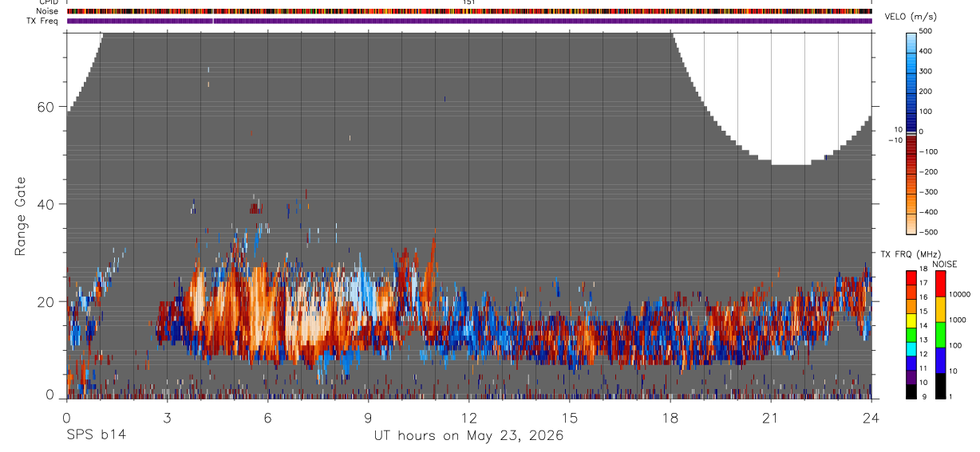Click the 18 tick on UT hours axis
Screen dimensions: 980x452
670,417
